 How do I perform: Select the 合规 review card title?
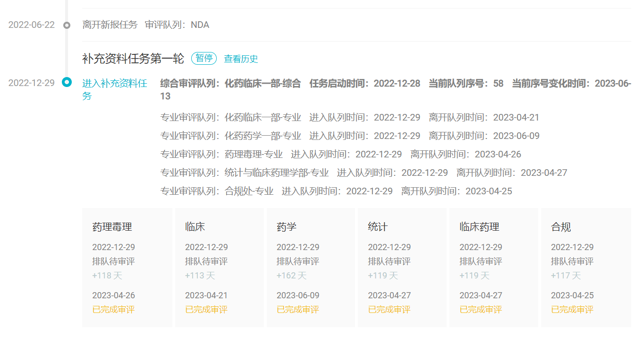coord(561,227)
